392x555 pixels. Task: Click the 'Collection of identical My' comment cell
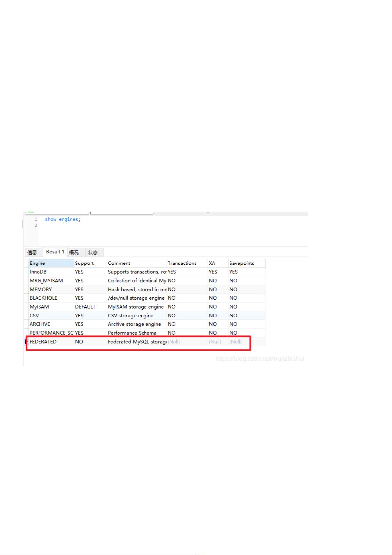point(137,281)
